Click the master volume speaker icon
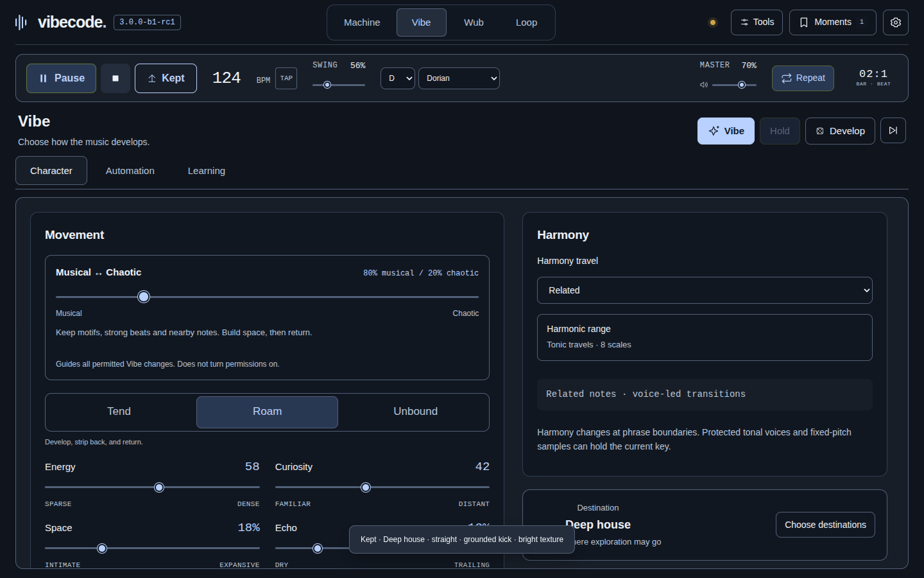This screenshot has height=578, width=924. coord(704,85)
